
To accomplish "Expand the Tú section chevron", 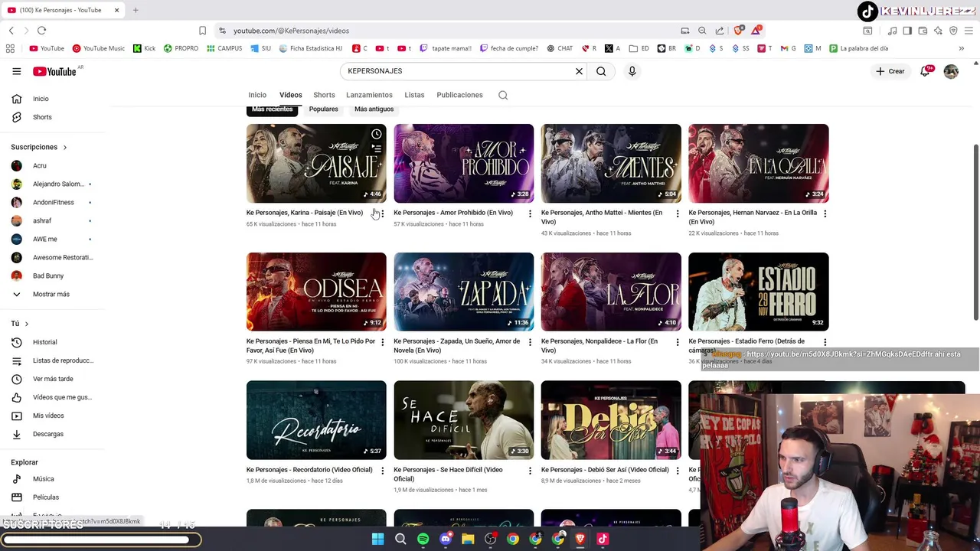I will 26,324.
